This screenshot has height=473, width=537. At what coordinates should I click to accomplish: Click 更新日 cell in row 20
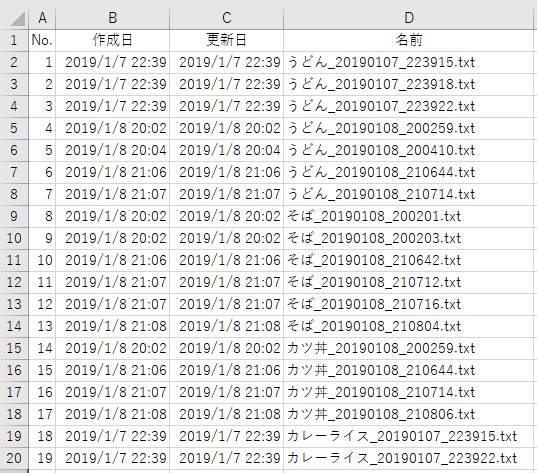click(226, 458)
